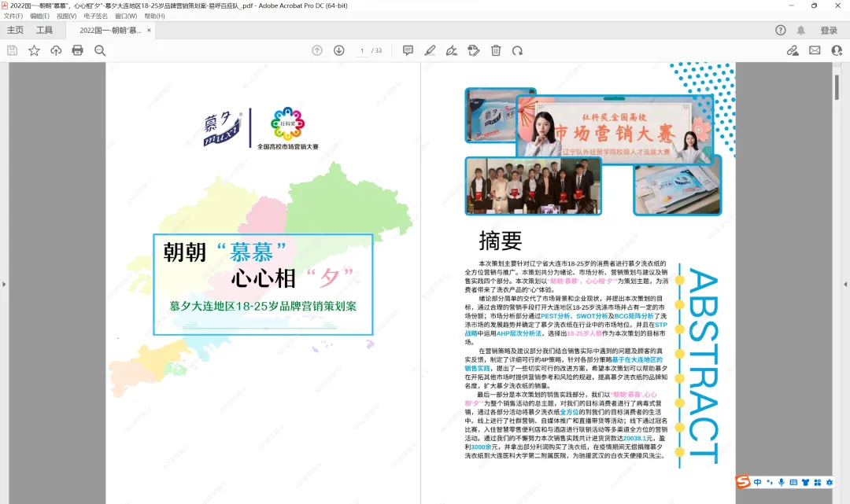Toggle the Sogou soft keyboard

point(793,482)
